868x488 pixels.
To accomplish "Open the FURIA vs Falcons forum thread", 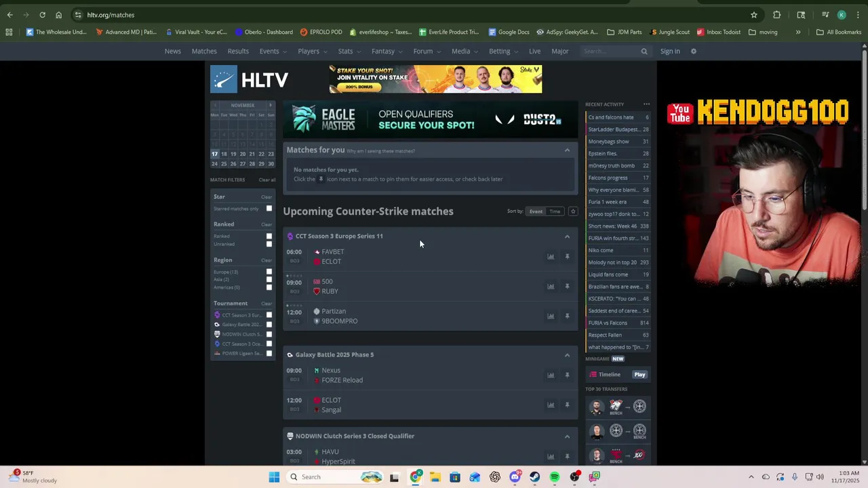I will pyautogui.click(x=618, y=323).
